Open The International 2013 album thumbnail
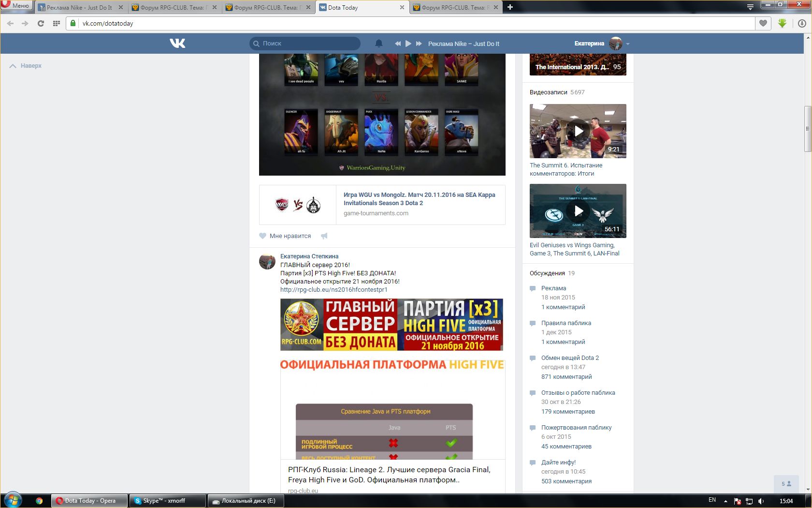 click(578, 65)
